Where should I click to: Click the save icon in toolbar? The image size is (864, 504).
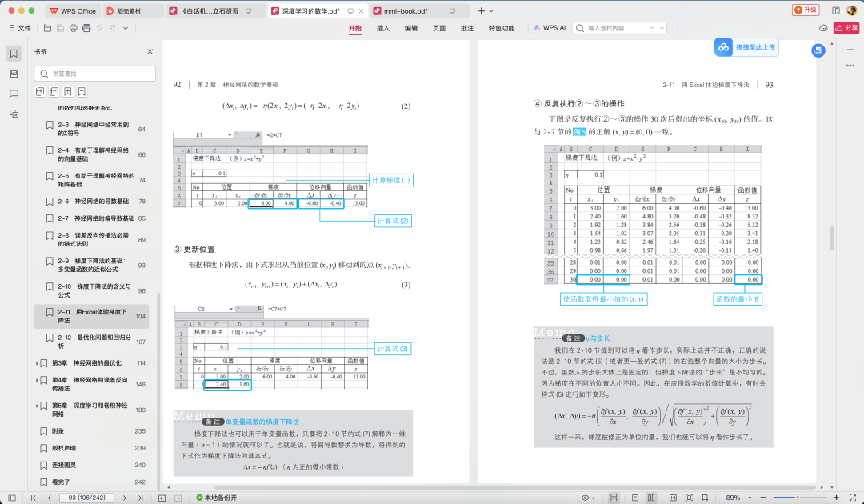(61, 28)
